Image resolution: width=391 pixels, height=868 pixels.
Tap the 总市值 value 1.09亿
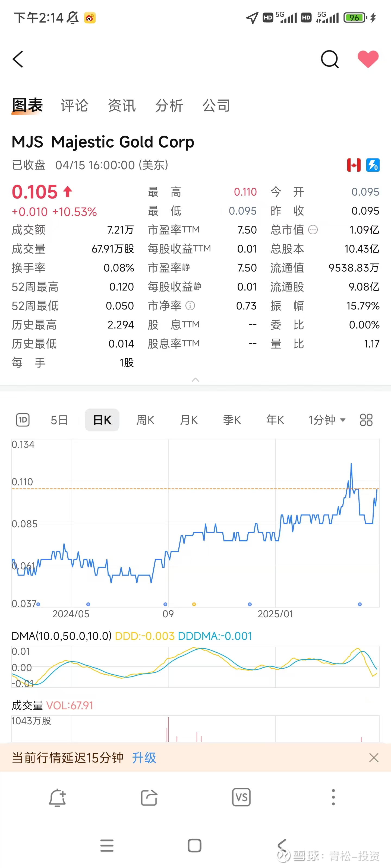(364, 230)
